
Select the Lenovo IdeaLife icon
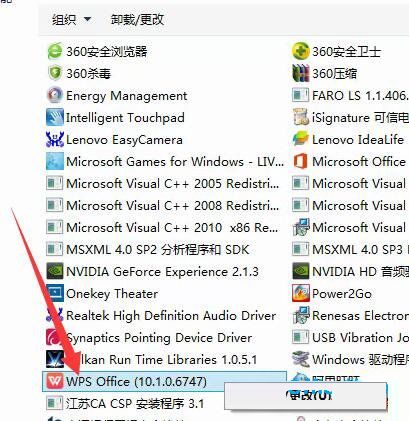pos(300,139)
